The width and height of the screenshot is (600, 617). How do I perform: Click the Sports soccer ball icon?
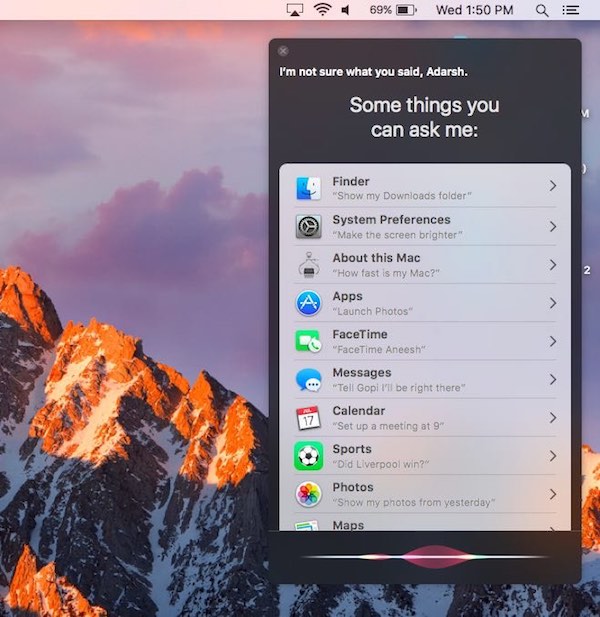pyautogui.click(x=308, y=456)
